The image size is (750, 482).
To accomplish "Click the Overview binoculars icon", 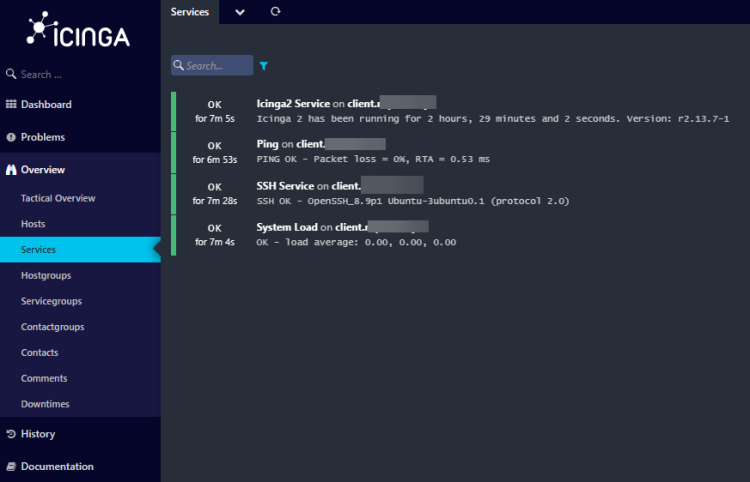I will click(x=11, y=170).
